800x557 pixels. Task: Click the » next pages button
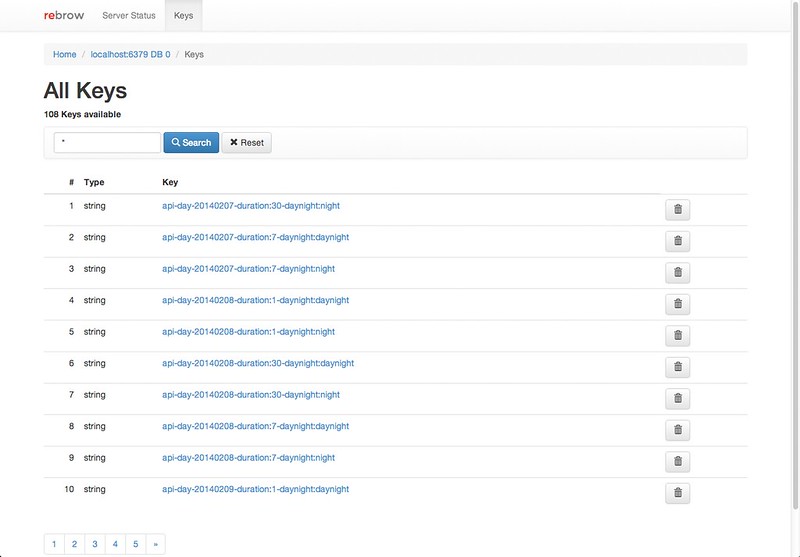[x=156, y=544]
